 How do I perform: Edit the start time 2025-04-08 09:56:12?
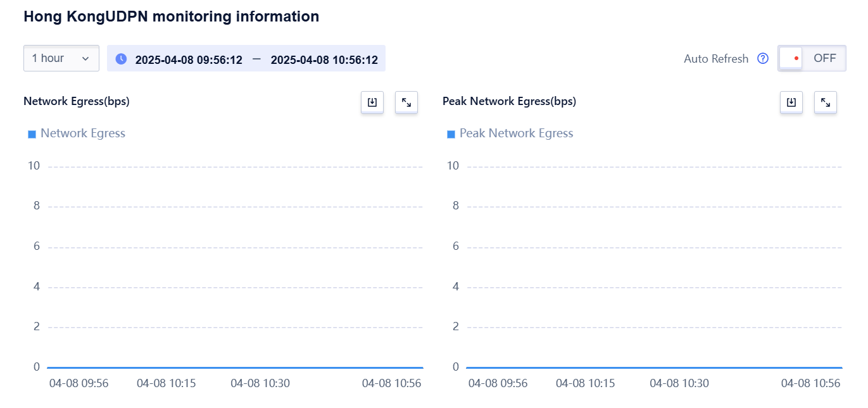click(x=189, y=60)
